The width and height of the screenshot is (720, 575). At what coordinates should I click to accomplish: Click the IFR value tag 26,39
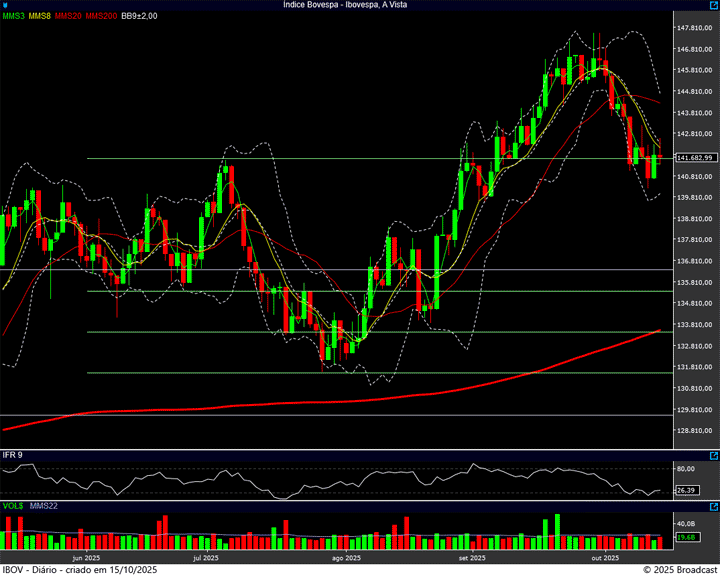(x=686, y=490)
